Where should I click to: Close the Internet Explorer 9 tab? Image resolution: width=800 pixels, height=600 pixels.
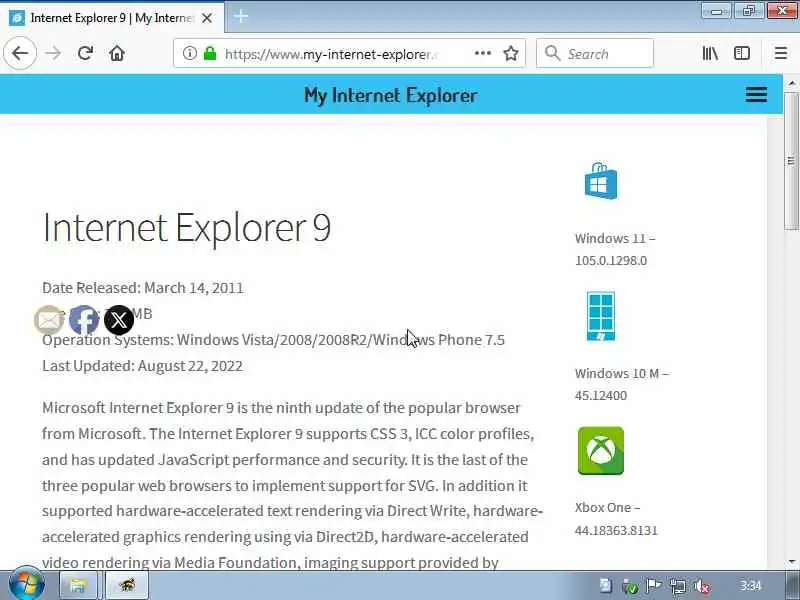(207, 18)
